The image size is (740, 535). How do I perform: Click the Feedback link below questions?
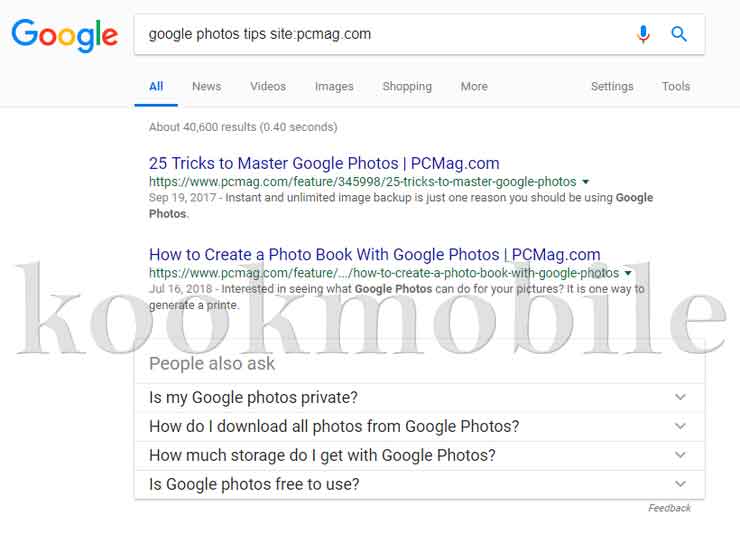point(669,508)
